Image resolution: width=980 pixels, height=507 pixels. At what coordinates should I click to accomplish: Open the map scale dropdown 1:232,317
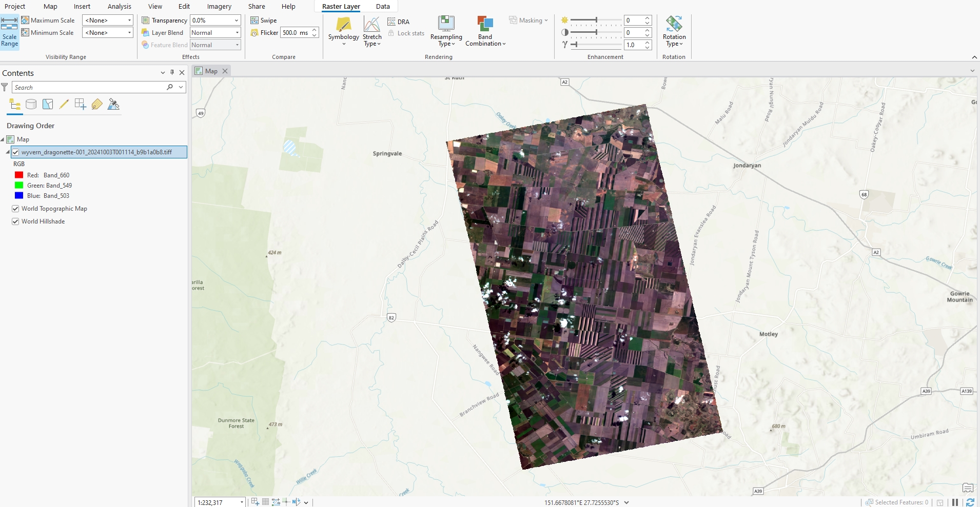(x=242, y=502)
